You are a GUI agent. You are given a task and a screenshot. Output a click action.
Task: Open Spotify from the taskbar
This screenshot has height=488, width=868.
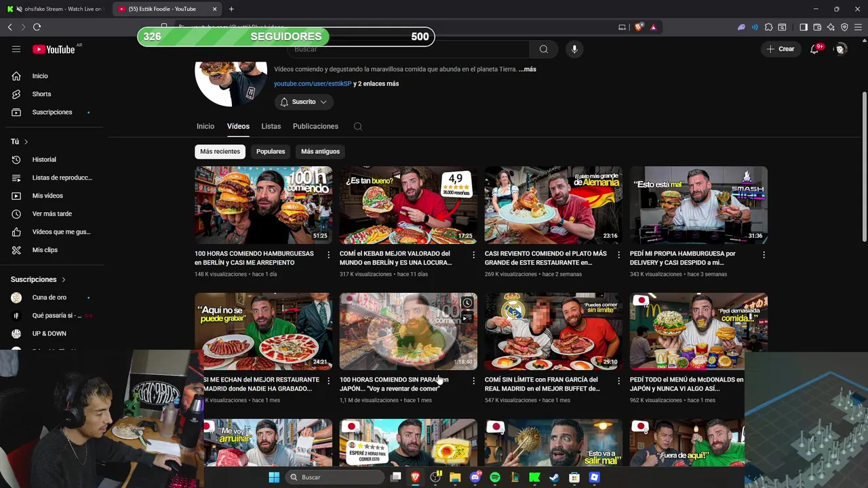coord(495,477)
